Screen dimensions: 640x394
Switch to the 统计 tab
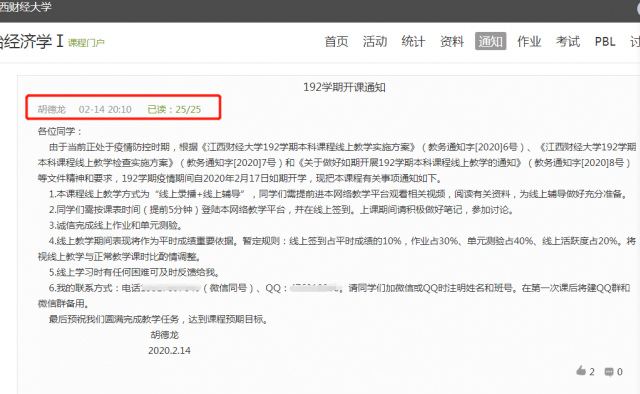(x=413, y=42)
